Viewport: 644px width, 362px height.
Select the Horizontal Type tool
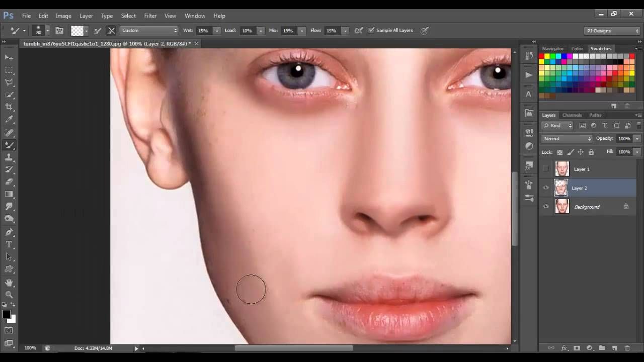[9, 245]
